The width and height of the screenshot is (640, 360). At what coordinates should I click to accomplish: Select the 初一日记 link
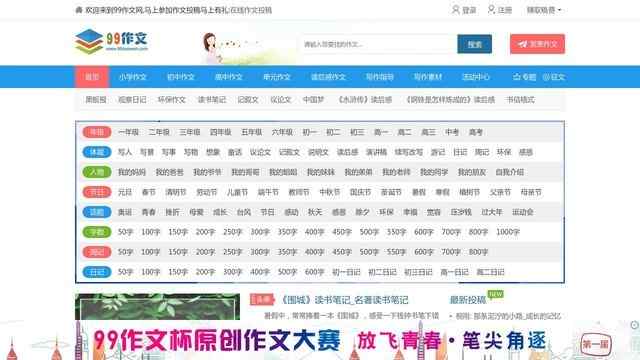(346, 272)
